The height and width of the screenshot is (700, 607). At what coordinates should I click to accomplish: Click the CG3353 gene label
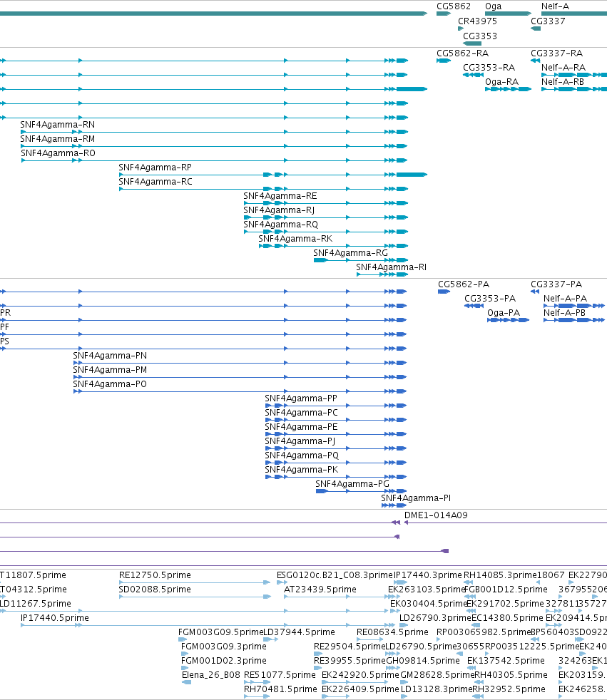480,36
